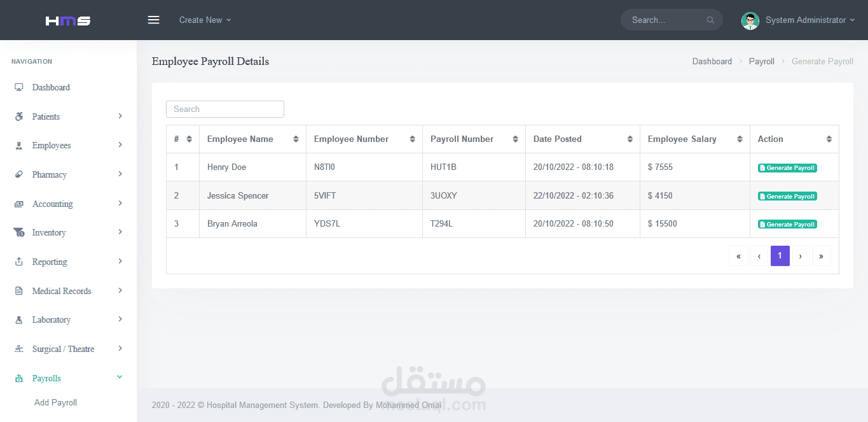The height and width of the screenshot is (422, 868).
Task: Focus the table Search input field
Action: [x=225, y=109]
